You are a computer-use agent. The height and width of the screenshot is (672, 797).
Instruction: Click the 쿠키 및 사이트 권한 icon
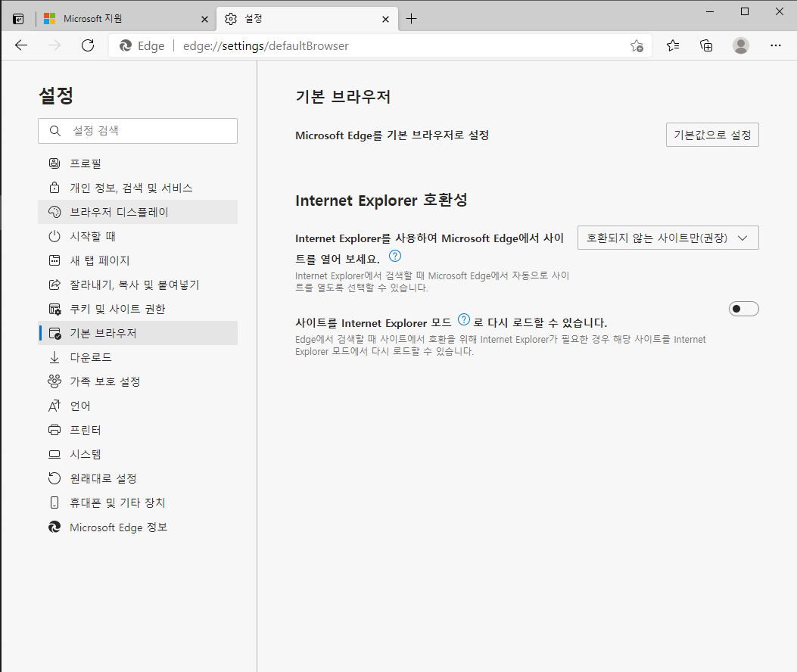click(54, 309)
